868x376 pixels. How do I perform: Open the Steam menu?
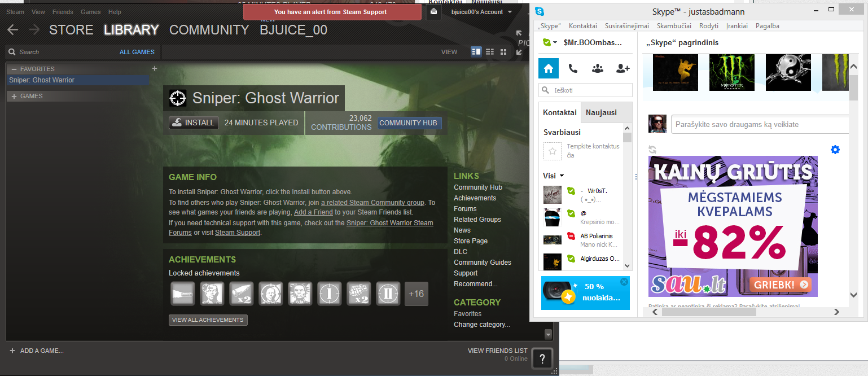coord(15,12)
